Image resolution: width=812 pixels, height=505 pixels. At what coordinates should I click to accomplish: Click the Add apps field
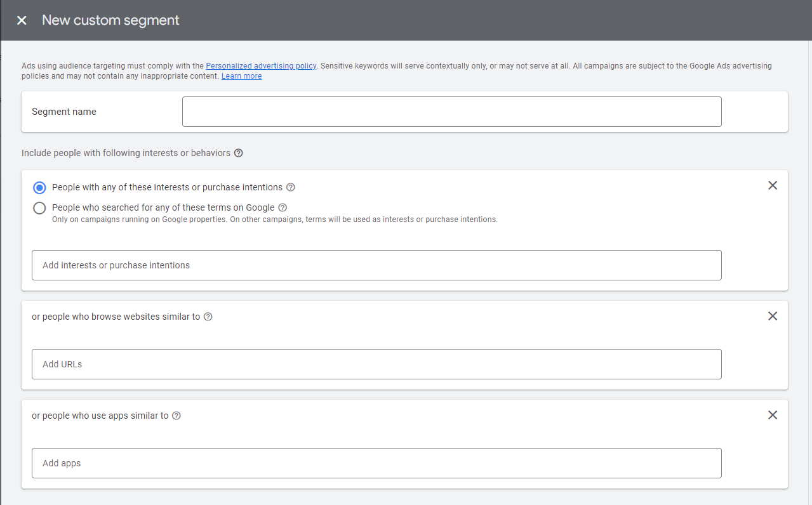tap(376, 463)
